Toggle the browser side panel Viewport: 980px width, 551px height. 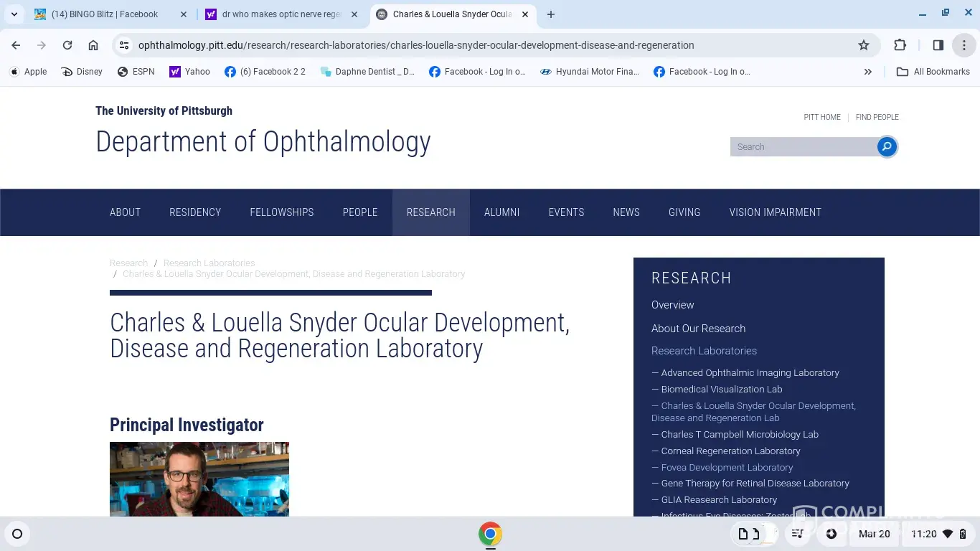[938, 45]
